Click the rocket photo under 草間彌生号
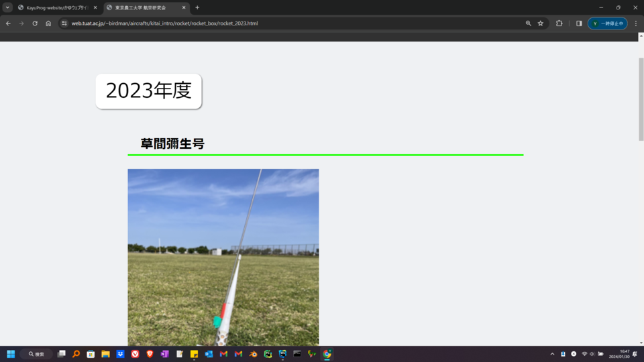This screenshot has width=644, height=362. (x=223, y=257)
